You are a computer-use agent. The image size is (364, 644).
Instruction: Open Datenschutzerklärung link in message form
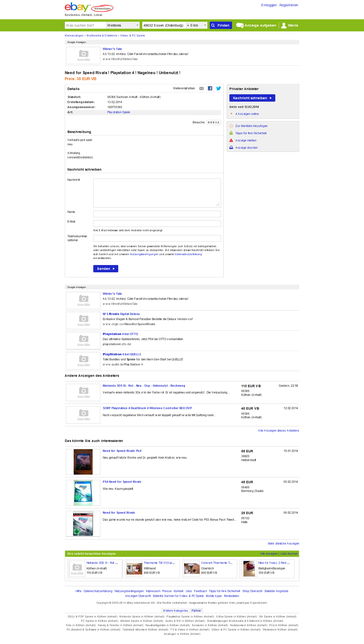[x=188, y=254]
